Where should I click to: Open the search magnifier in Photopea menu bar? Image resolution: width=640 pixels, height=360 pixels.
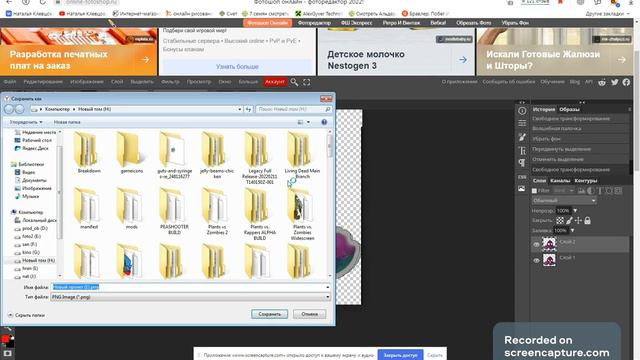click(x=294, y=82)
